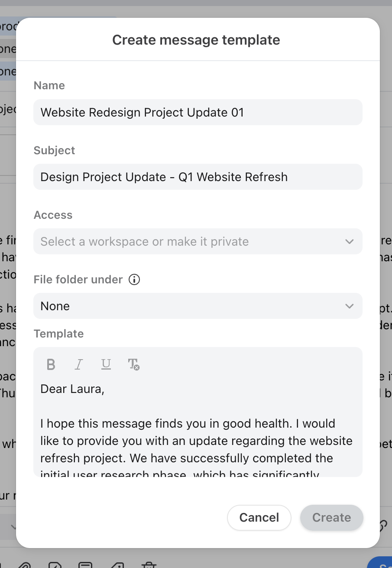Viewport: 392px width, 568px height.
Task: View info tooltip next to File folder under
Action: click(x=134, y=280)
